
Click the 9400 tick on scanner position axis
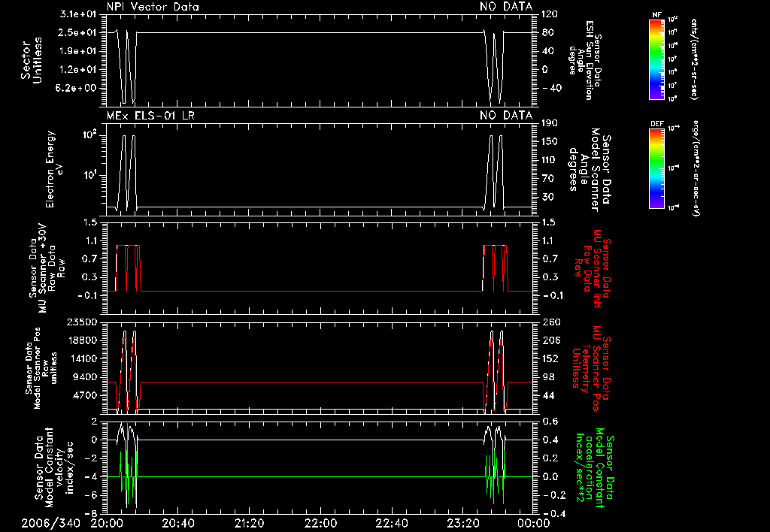coord(85,377)
